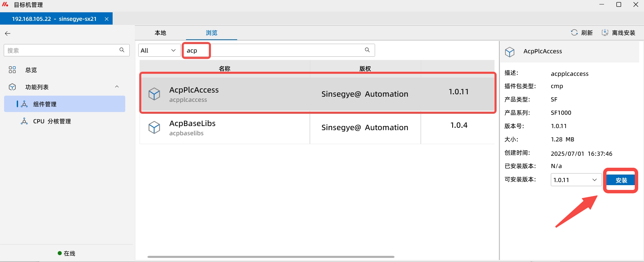Viewport: 644px width, 262px height.
Task: Open CPU 分核管理 in the sidebar
Action: pyautogui.click(x=52, y=121)
